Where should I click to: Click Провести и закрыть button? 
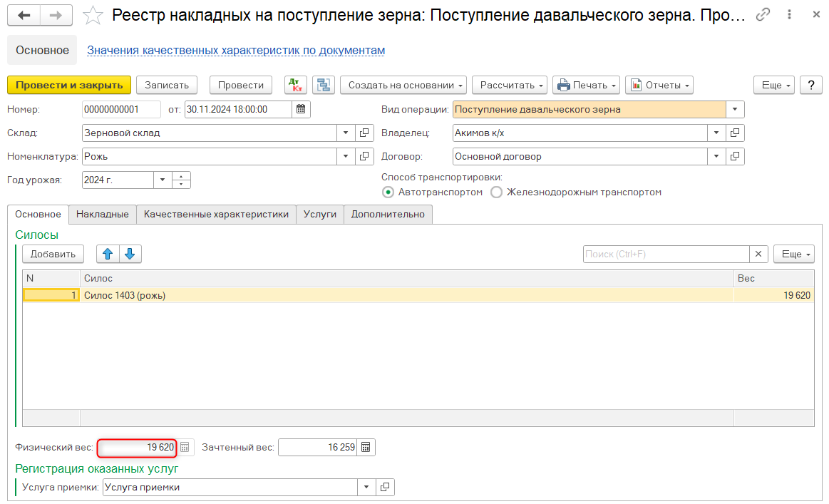click(x=69, y=85)
